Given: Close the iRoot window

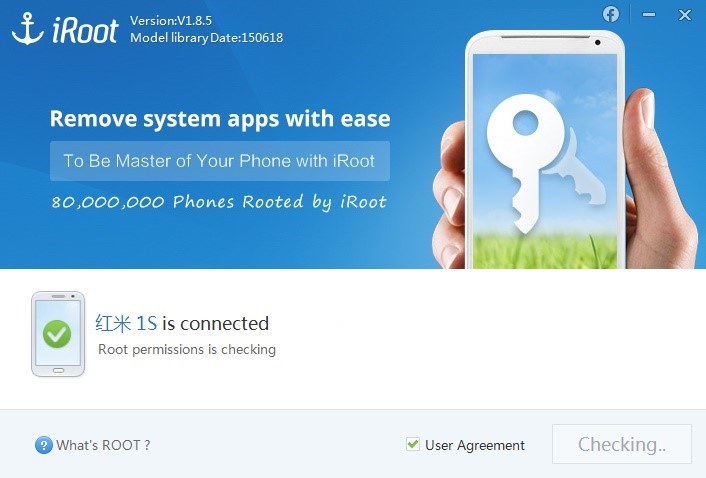Looking at the screenshot, I should pos(685,15).
